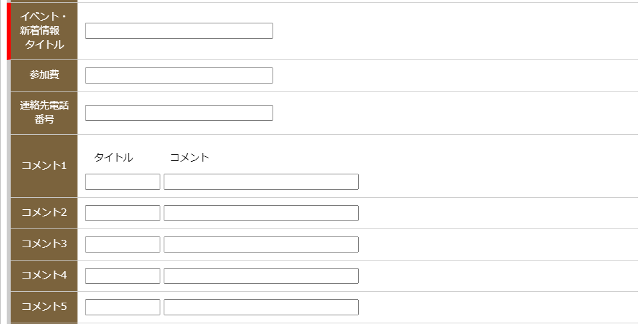Click into the コメント3 comment field
This screenshot has width=644, height=324.
point(261,245)
